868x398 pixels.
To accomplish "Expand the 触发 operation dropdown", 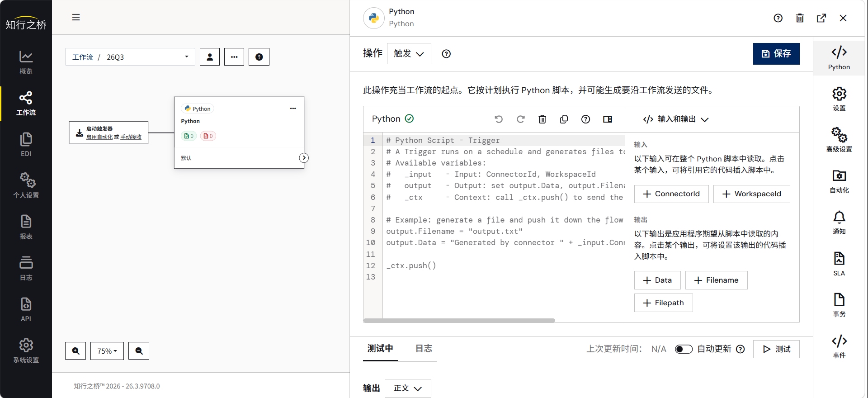I will [x=409, y=53].
